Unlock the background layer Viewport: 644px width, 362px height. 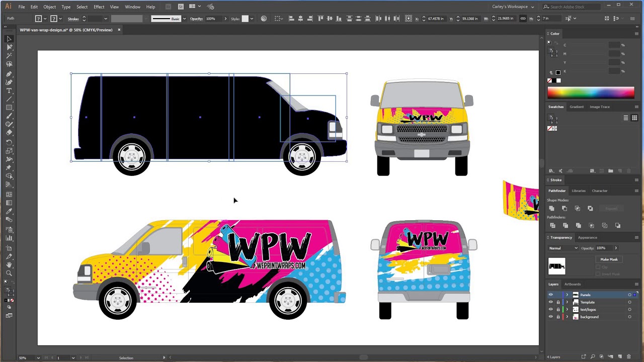pos(558,317)
